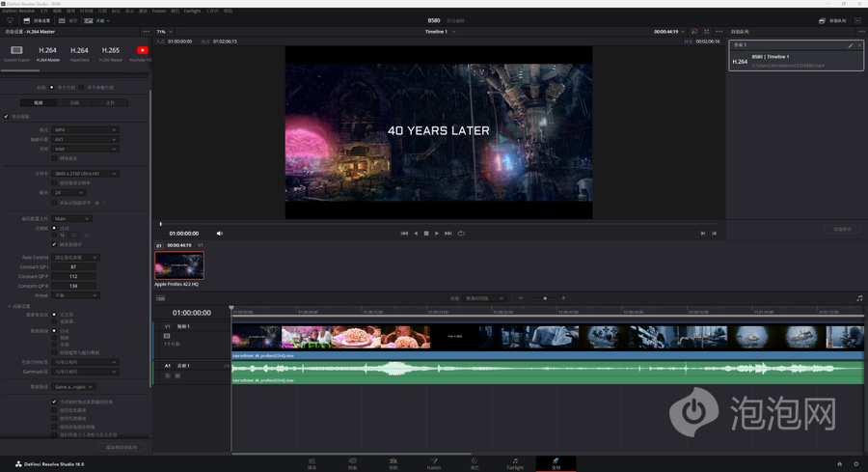Enable the checkbox below the resolution dropdown

54,182
